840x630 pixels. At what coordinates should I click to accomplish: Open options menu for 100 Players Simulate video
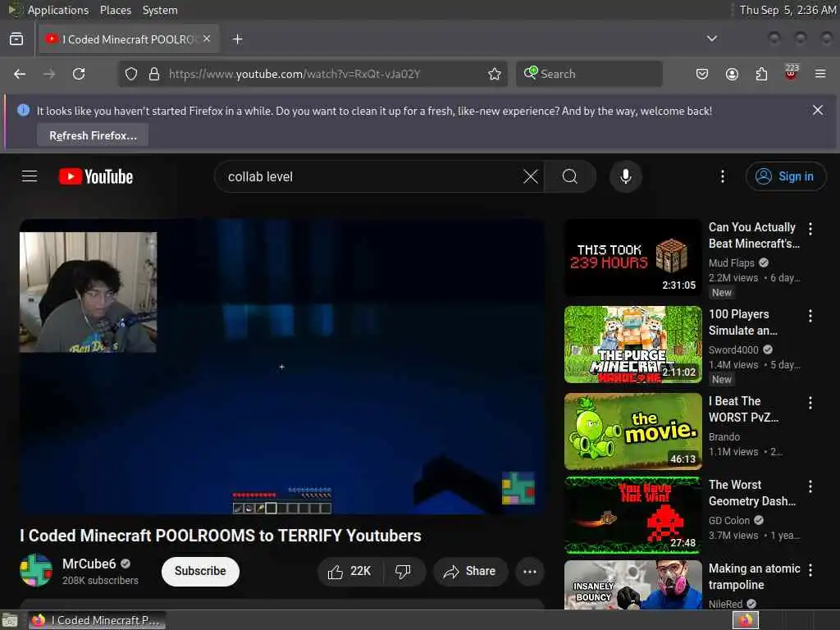coord(810,316)
